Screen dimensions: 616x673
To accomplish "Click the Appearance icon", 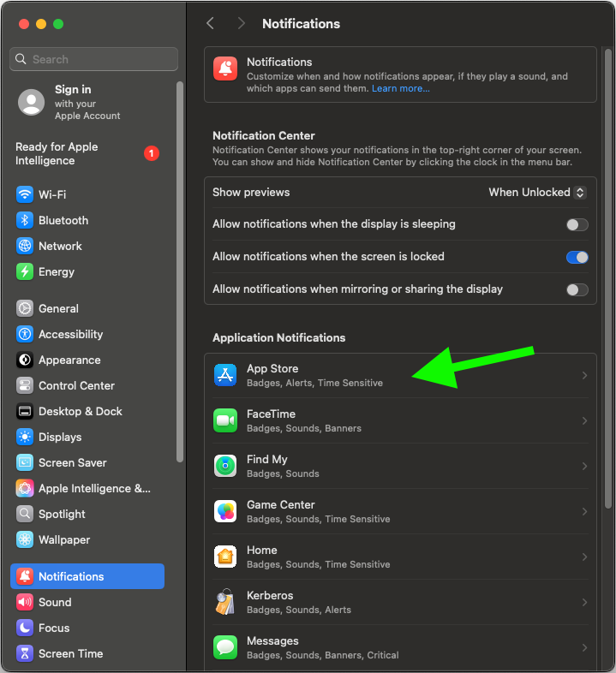I will 25,360.
